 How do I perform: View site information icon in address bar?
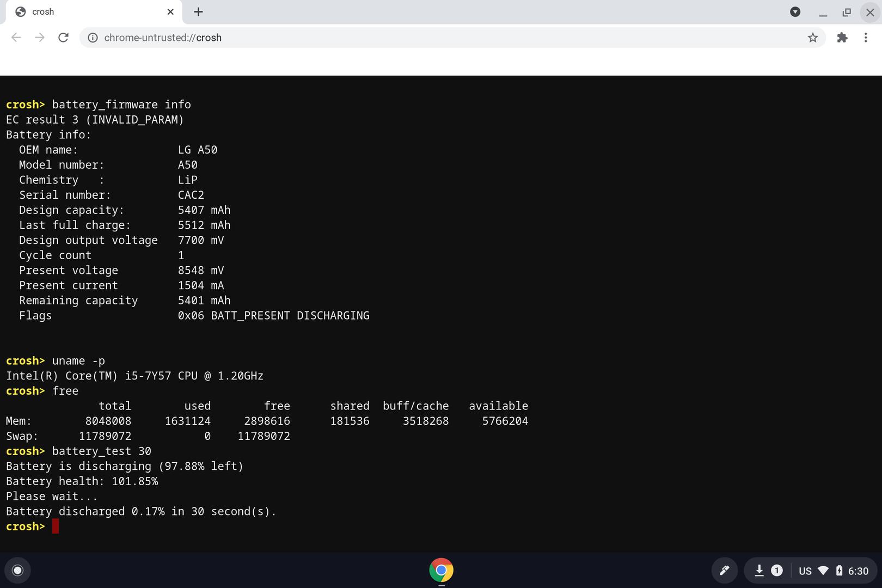93,38
